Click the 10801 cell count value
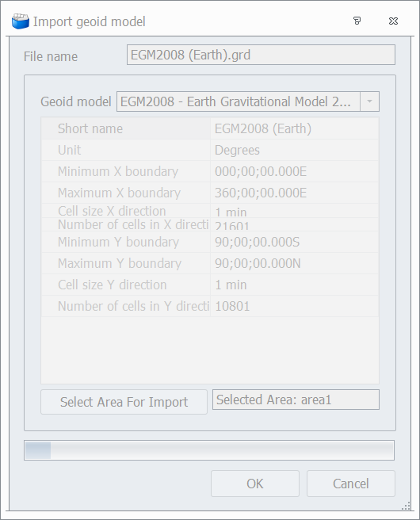This screenshot has height=520, width=420. [232, 306]
